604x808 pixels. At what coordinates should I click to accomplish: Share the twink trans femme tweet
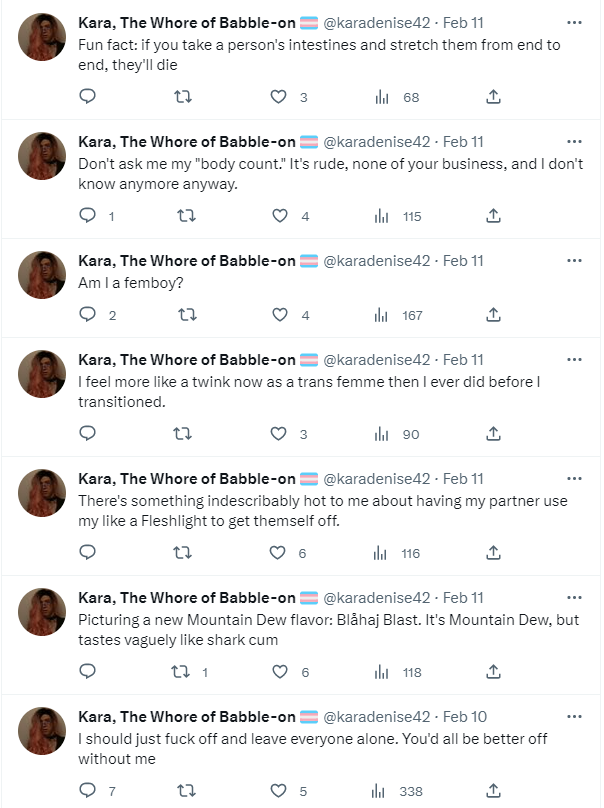492,434
